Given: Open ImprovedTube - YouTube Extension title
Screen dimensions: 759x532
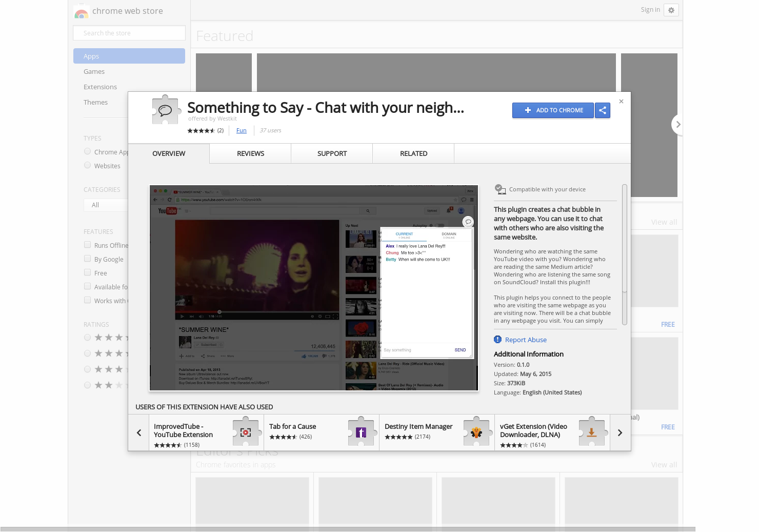Looking at the screenshot, I should [183, 430].
